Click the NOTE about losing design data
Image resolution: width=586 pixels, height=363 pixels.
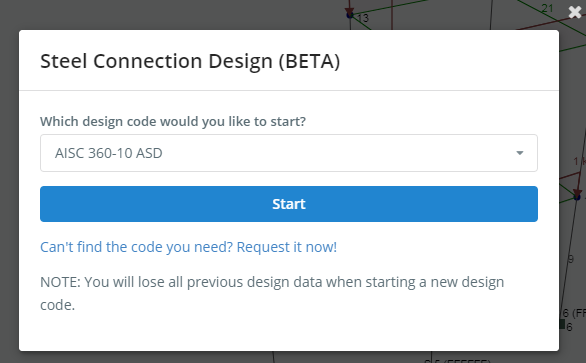[272, 293]
